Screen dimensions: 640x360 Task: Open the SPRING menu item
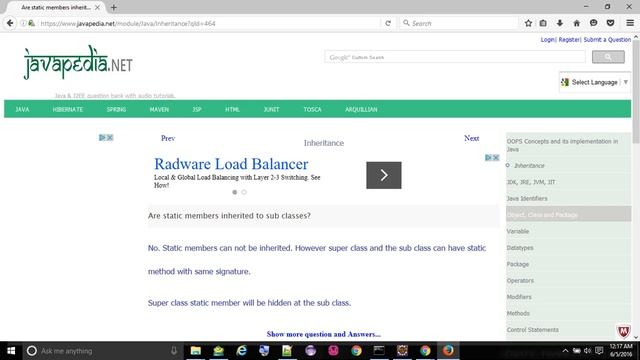click(116, 109)
